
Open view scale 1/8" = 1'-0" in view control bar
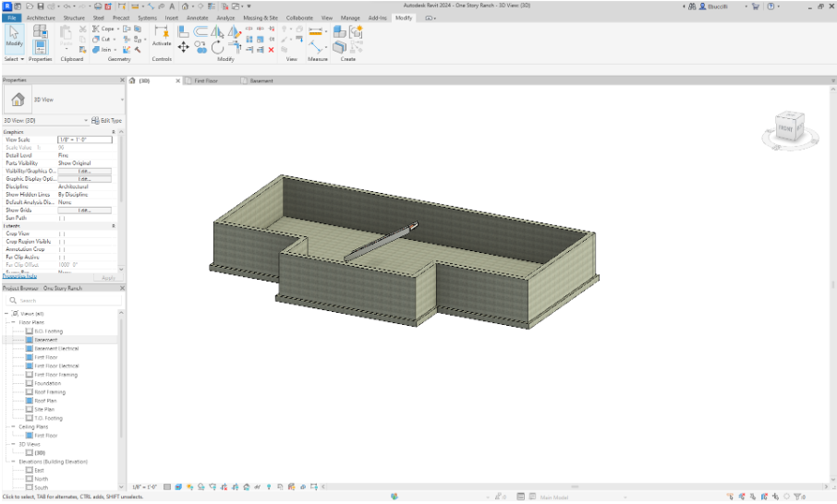(145, 487)
